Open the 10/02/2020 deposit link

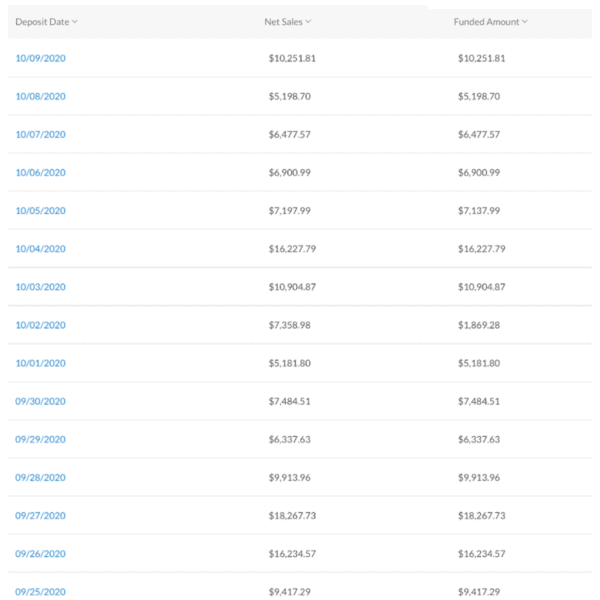click(41, 325)
